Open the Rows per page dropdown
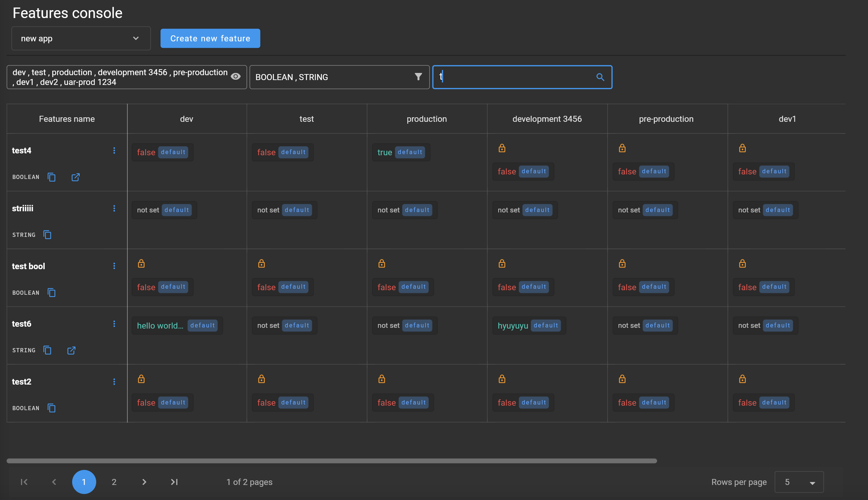This screenshot has width=868, height=500. point(799,482)
